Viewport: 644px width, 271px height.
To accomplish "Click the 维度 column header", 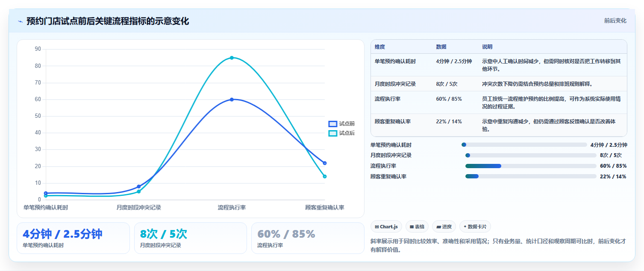I will point(380,47).
